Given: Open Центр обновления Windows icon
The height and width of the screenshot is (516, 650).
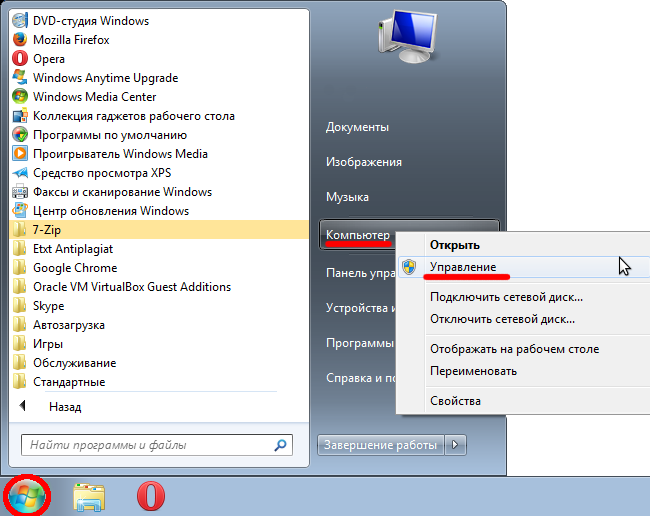Looking at the screenshot, I should [20, 211].
